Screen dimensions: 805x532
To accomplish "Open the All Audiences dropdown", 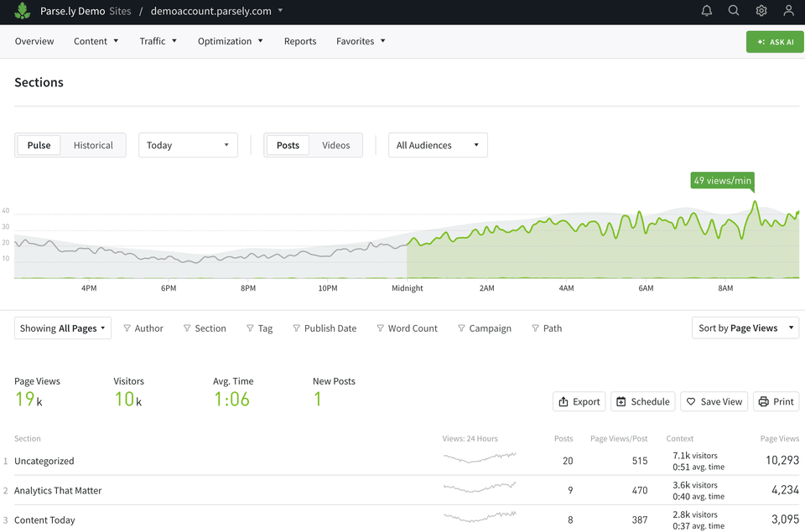I will point(438,145).
